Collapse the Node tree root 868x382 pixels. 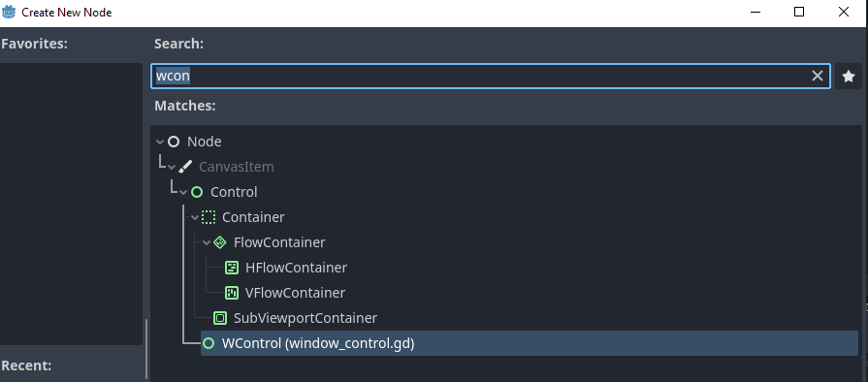click(161, 143)
